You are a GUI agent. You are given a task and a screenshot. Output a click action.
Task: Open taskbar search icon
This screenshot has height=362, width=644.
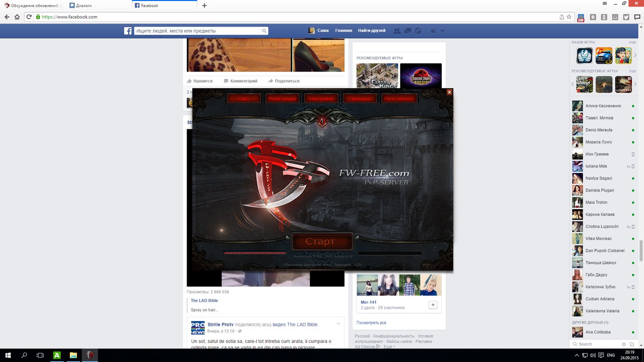click(24, 355)
